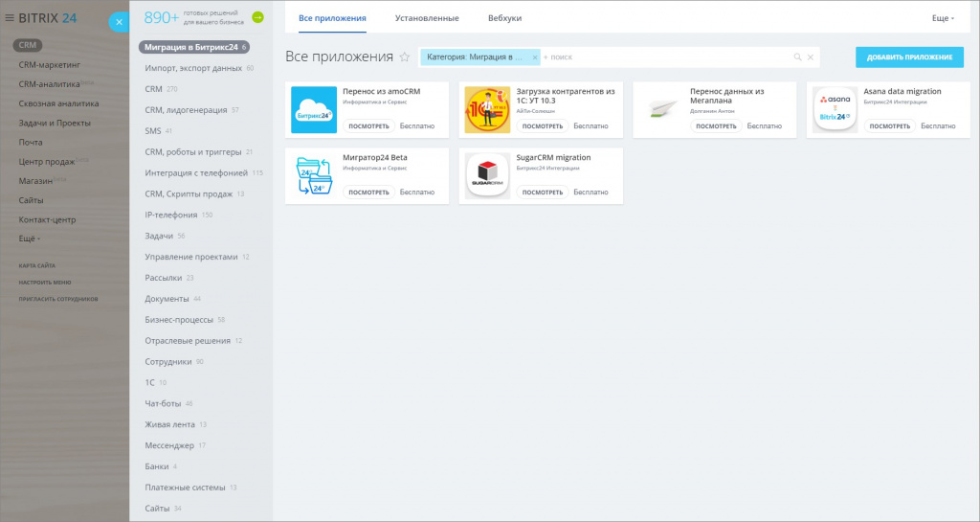Open Центр продаж in left sidebar

click(47, 161)
